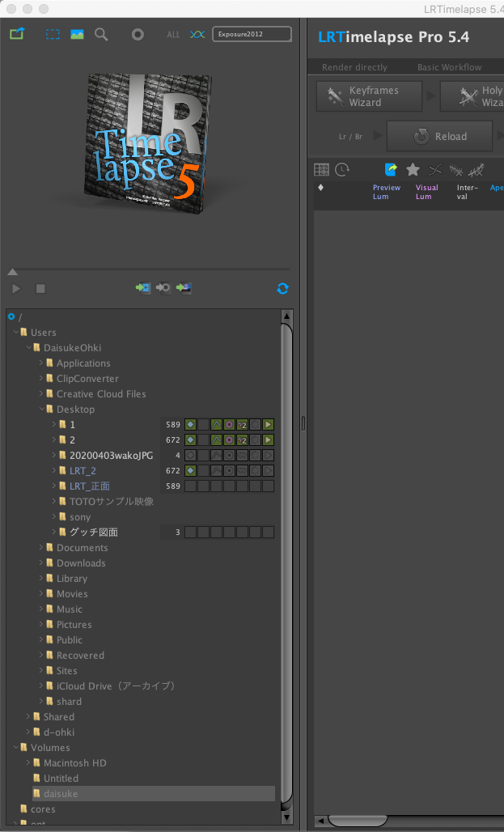The image size is (504, 832).
Task: Click the gray circle record icon
Action: (138, 35)
